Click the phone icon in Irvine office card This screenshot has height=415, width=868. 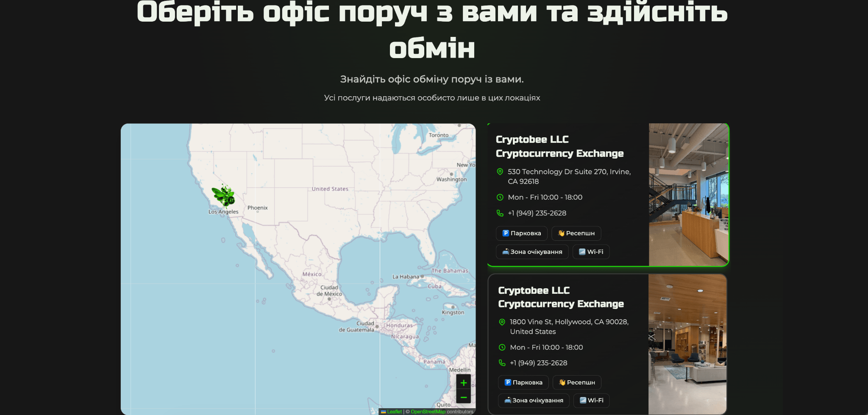[x=500, y=213]
